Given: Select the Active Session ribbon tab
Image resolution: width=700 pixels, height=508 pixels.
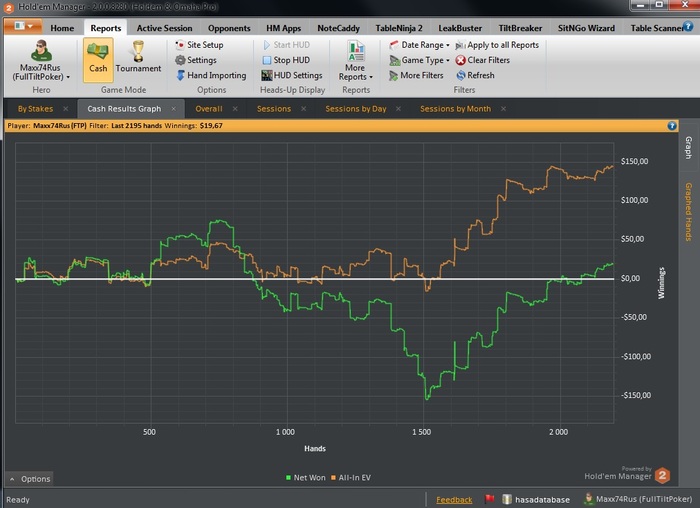Looking at the screenshot, I should [x=164, y=28].
